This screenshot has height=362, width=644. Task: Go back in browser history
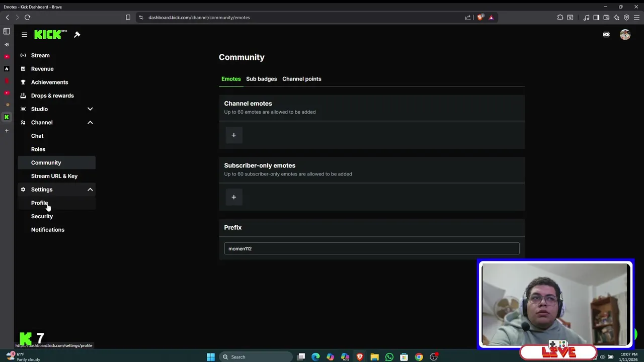tap(8, 17)
